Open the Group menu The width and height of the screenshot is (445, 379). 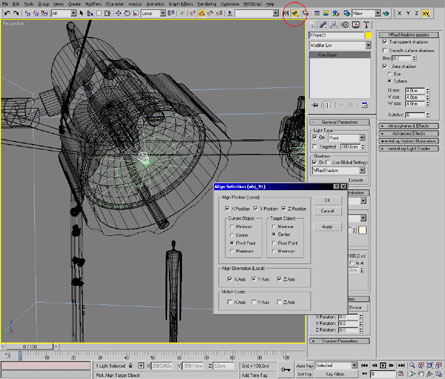[43, 4]
